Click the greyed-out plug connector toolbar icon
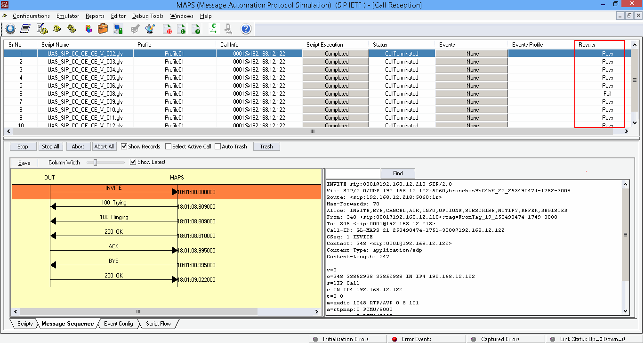 coord(135,29)
